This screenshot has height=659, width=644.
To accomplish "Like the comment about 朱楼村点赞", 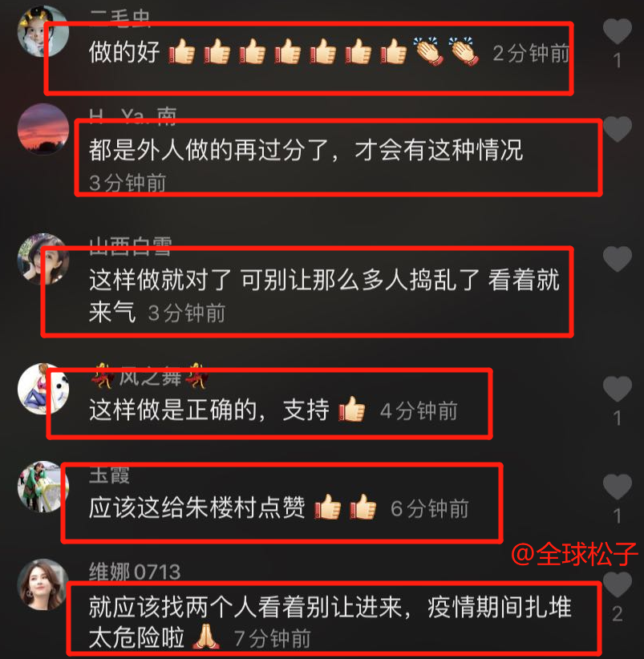I will tap(617, 487).
